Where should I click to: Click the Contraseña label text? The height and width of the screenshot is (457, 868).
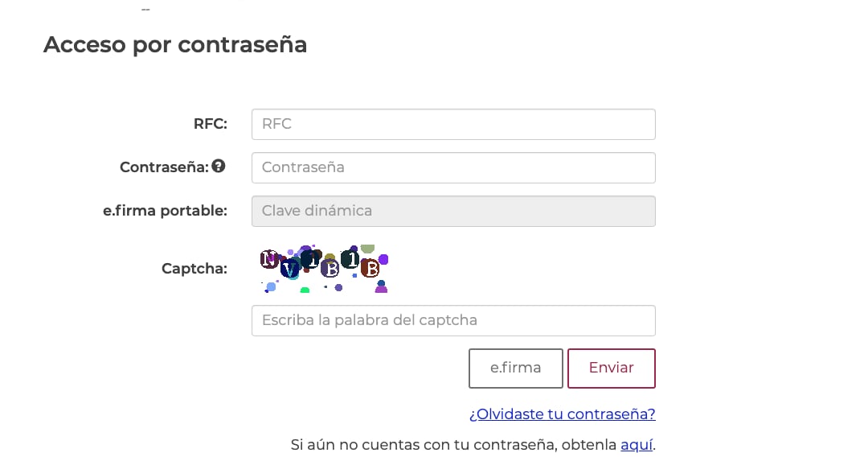coord(164,167)
